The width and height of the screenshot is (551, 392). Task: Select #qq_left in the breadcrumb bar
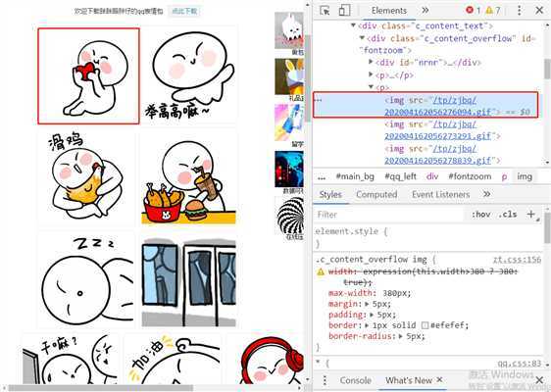coord(401,176)
